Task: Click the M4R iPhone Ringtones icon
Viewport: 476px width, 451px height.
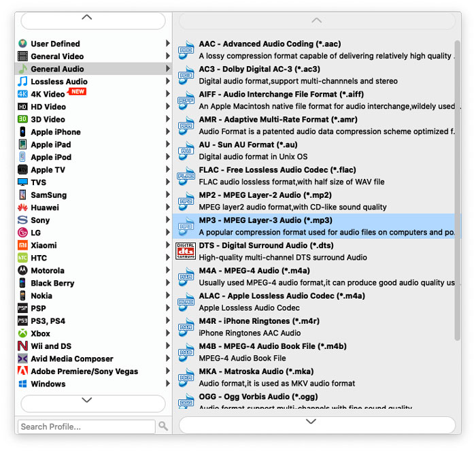Action: coord(186,327)
